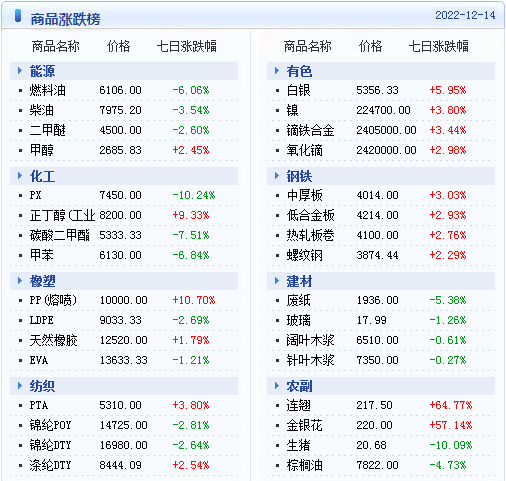Click the date 2022-12-14
This screenshot has height=481, width=506.
465,15
